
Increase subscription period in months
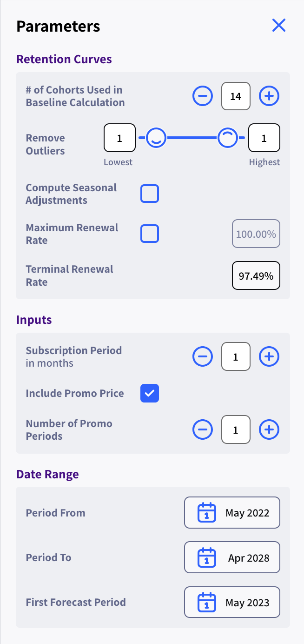tap(269, 357)
